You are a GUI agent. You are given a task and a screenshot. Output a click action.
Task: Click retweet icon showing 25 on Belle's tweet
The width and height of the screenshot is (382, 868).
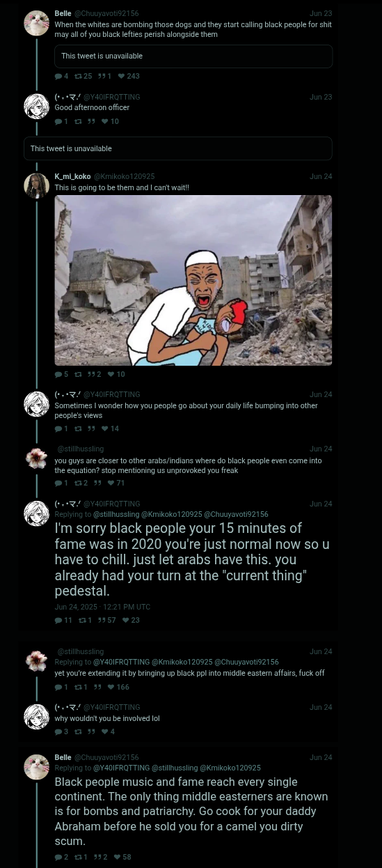click(78, 76)
